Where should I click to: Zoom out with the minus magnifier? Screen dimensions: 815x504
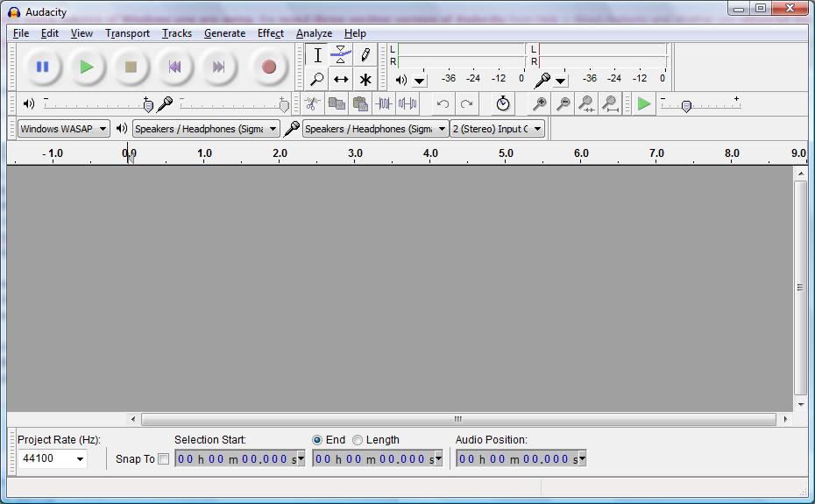563,104
